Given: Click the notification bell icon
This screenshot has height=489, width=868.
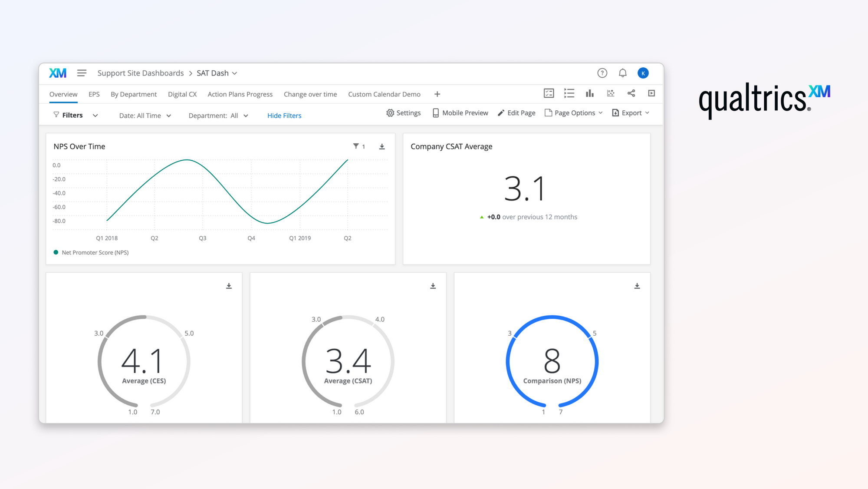Looking at the screenshot, I should coord(622,73).
